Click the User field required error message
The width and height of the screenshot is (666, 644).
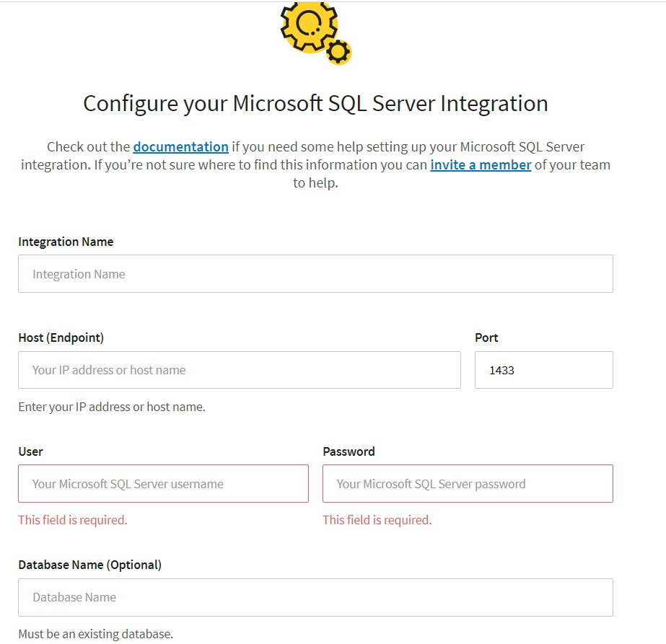[72, 519]
